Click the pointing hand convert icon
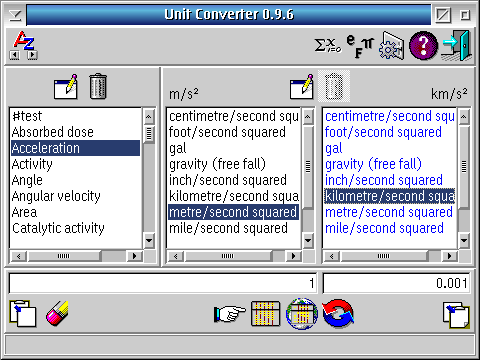480x360 pixels. click(x=229, y=313)
